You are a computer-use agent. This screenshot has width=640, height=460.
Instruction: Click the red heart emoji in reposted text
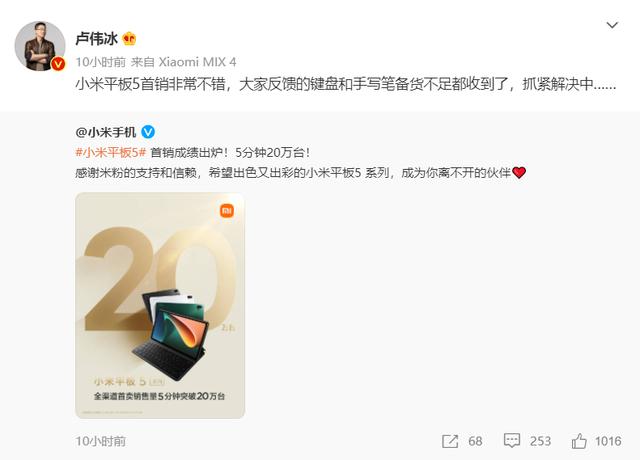519,173
